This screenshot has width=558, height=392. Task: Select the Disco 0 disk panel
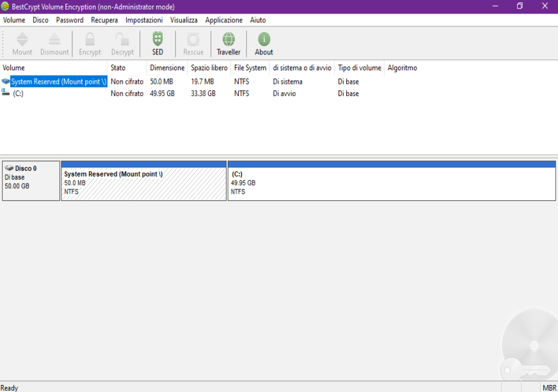31,181
